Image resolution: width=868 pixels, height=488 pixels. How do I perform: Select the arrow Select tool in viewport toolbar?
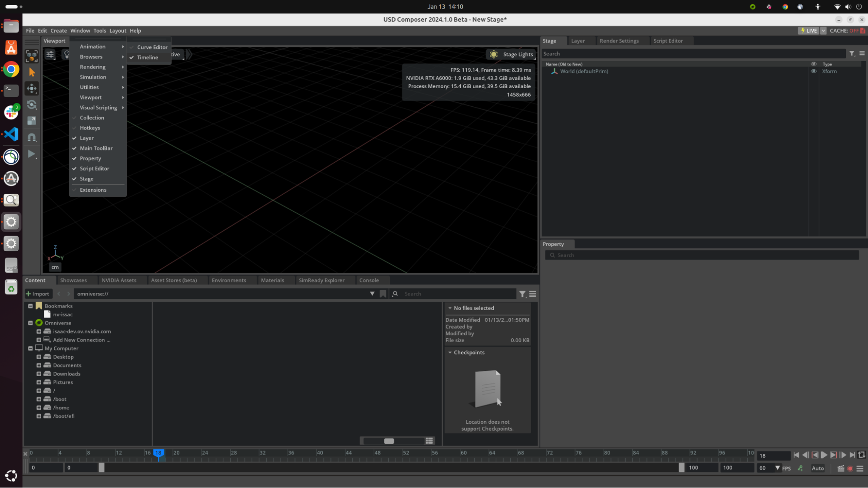32,72
